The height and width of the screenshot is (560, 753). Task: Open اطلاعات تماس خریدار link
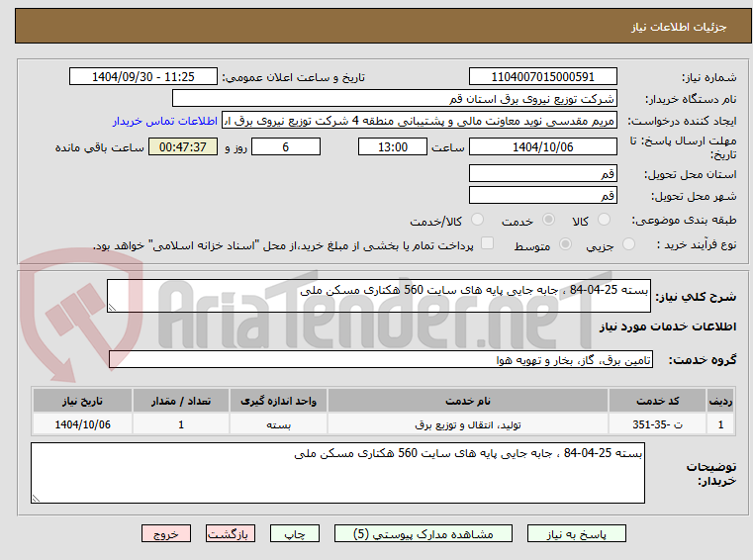click(165, 121)
